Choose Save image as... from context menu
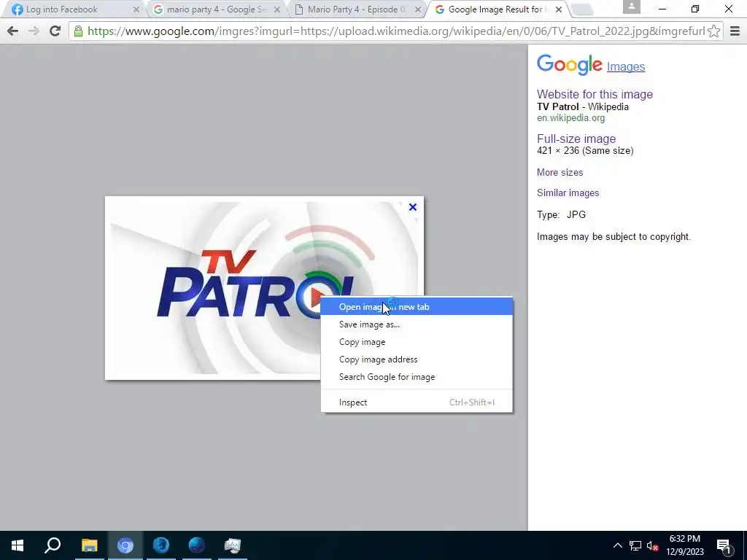Viewport: 747px width, 560px height. click(x=417, y=324)
